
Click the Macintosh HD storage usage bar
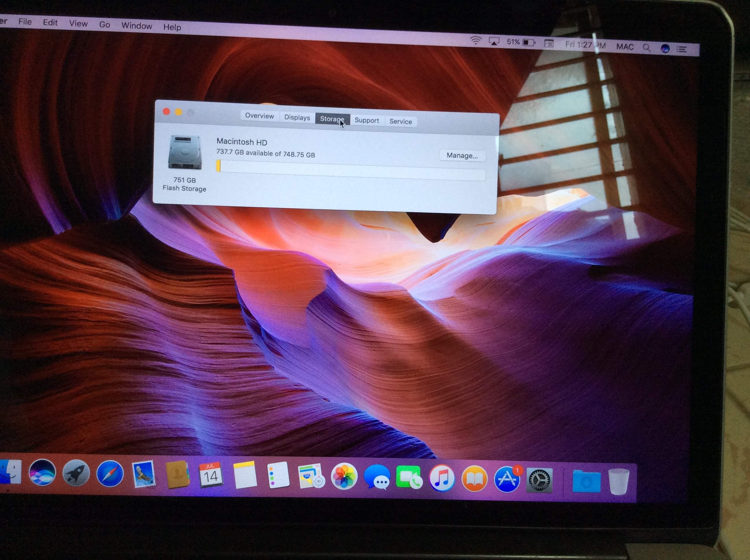[x=351, y=170]
